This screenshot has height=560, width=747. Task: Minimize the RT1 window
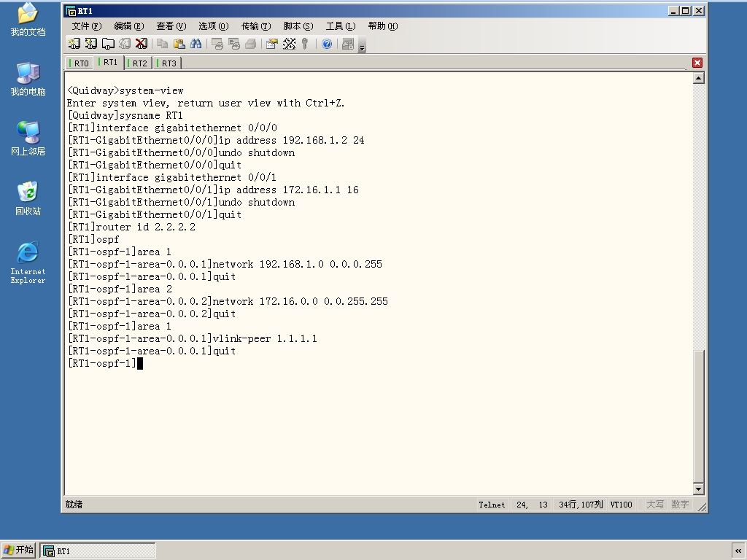point(673,10)
